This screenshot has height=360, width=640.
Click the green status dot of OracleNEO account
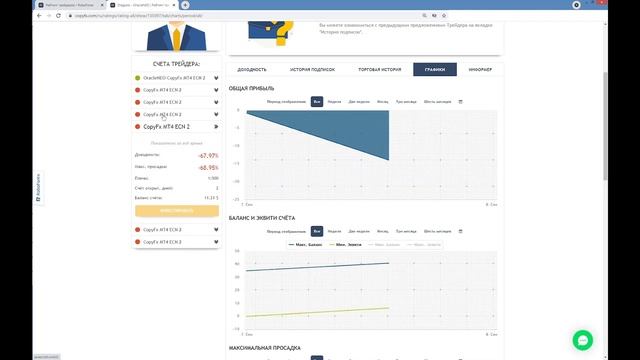(x=138, y=78)
